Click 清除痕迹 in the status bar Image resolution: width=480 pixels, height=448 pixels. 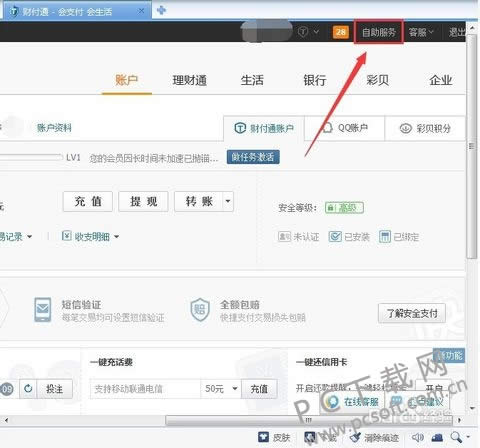374,437
